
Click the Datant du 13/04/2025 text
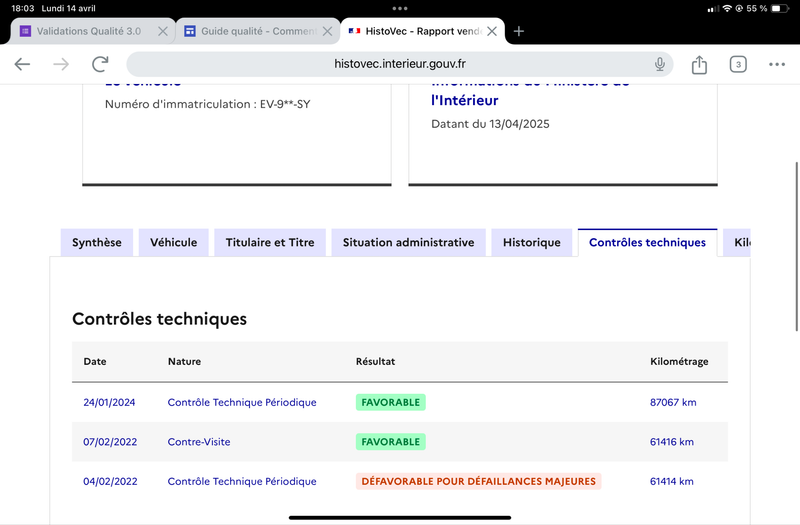(x=490, y=124)
